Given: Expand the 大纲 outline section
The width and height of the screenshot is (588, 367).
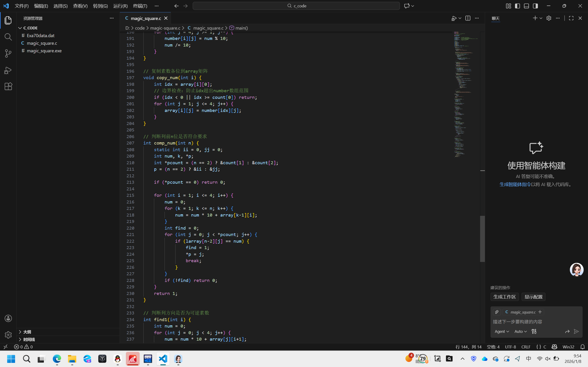Looking at the screenshot, I should (27, 332).
